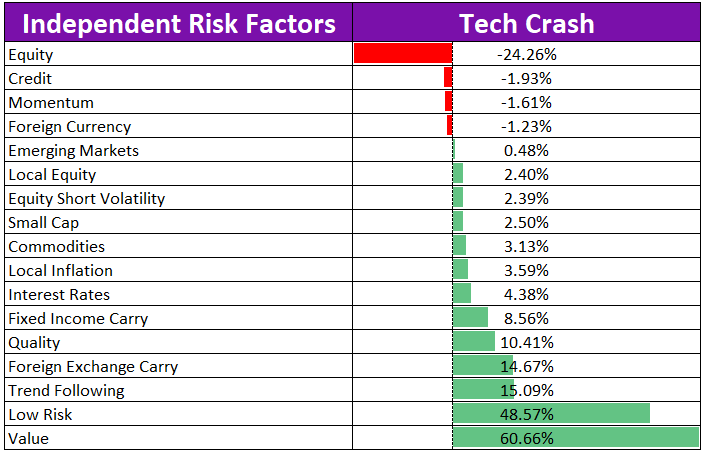This screenshot has height=455, width=705.
Task: Click the Emerging Markets label cell
Action: pos(73,151)
